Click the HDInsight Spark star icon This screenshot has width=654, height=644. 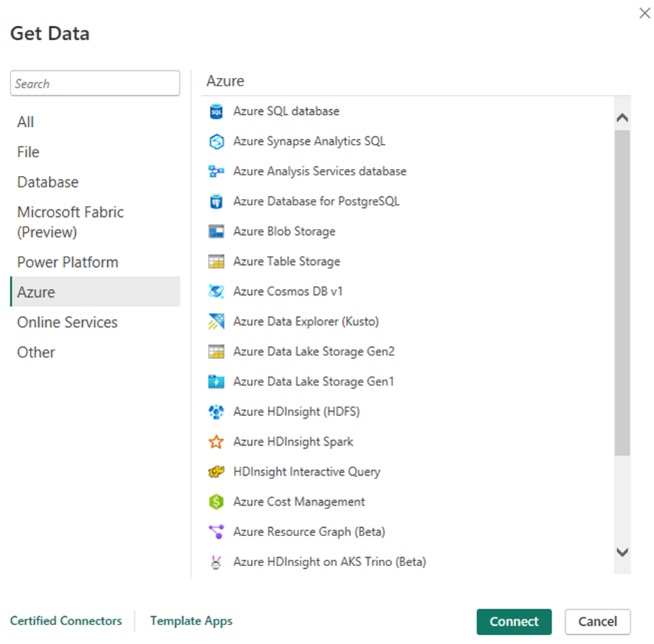click(x=216, y=442)
